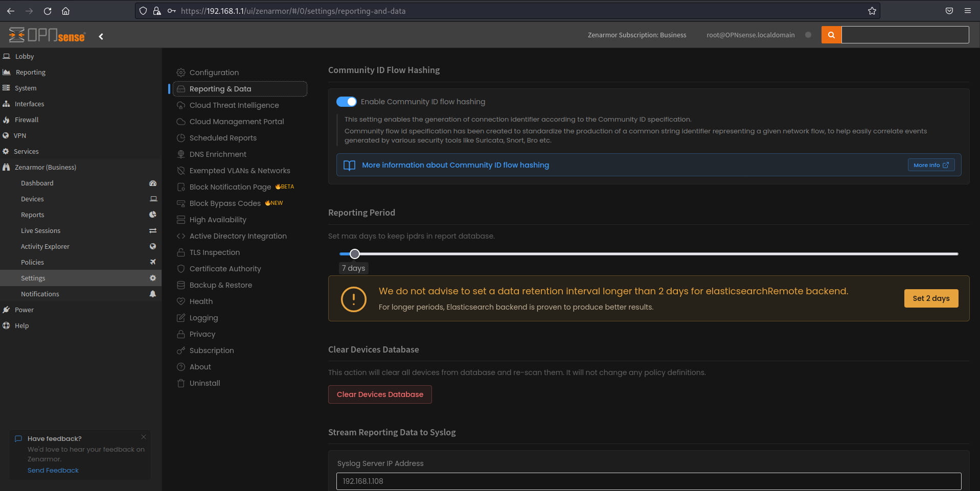Click the status indicator dot near username
Image resolution: width=980 pixels, height=491 pixels.
[808, 35]
